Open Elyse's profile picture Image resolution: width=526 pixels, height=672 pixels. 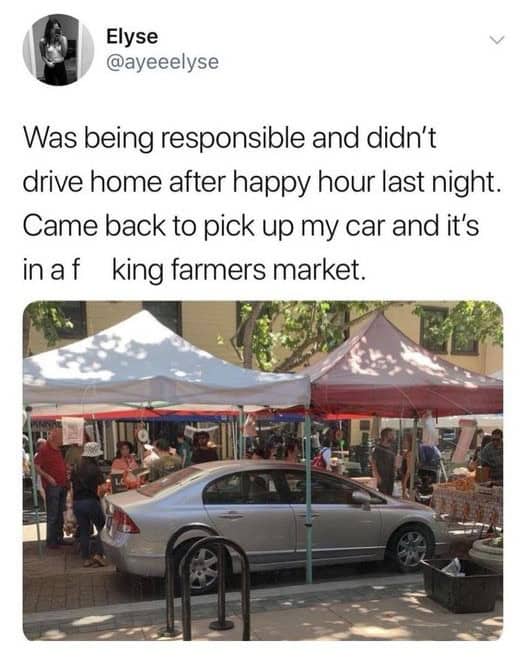click(x=58, y=50)
